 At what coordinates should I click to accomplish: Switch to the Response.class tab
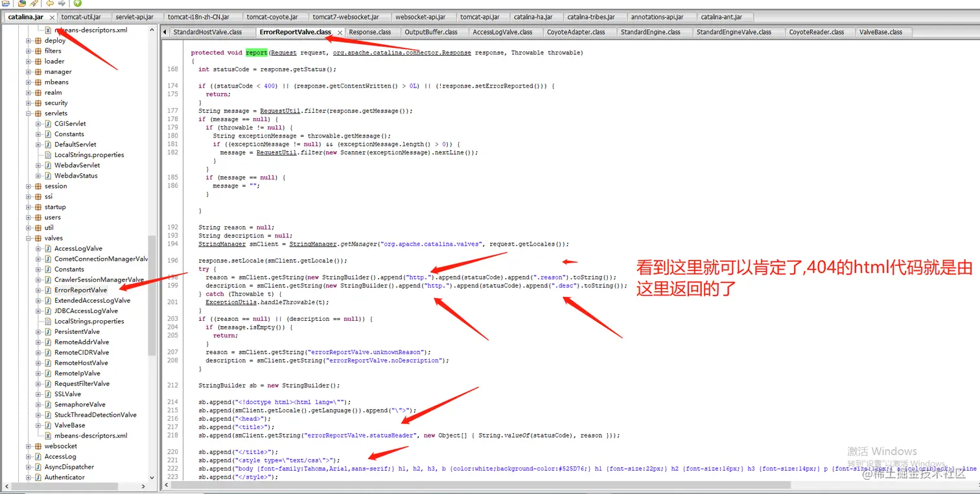[x=370, y=32]
